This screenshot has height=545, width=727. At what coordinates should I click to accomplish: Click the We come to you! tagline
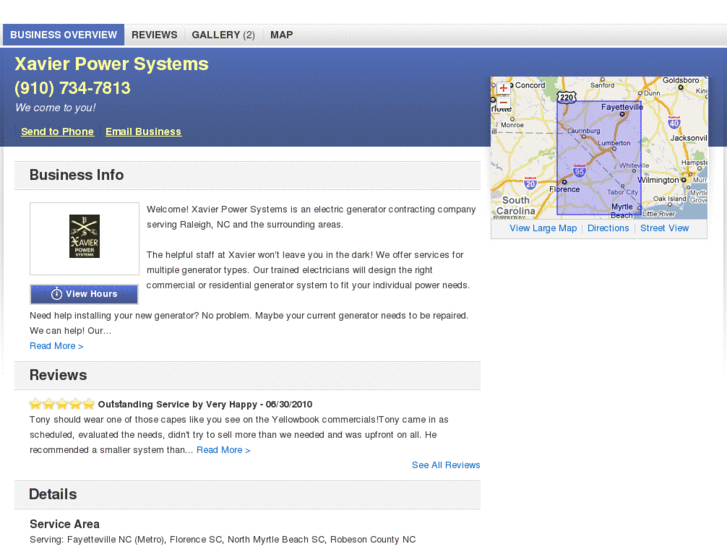[x=55, y=108]
